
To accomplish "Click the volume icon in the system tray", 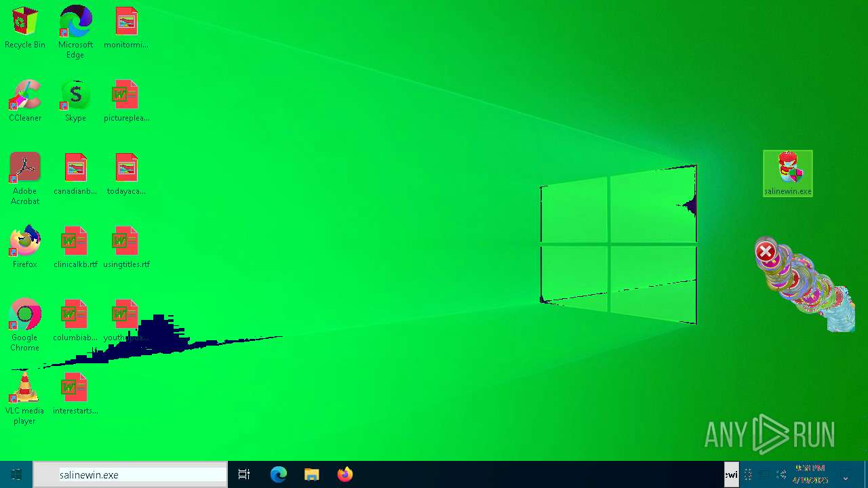I will point(782,474).
